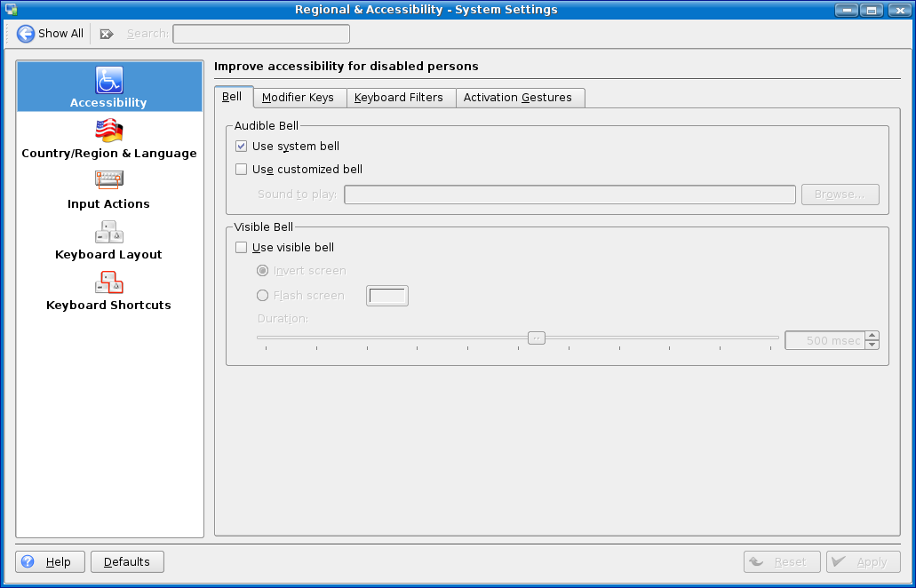Switch to the Modifier Keys tab
The width and height of the screenshot is (916, 588).
point(298,98)
